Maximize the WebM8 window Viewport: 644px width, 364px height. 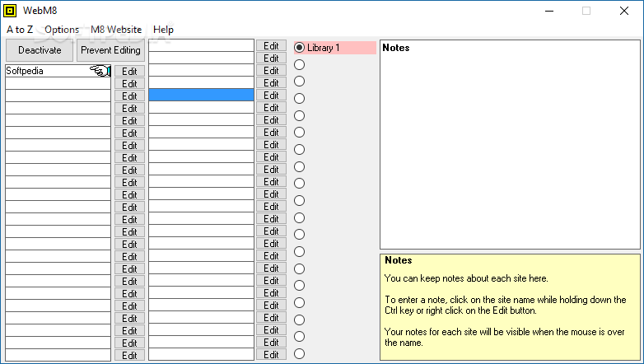click(x=586, y=11)
